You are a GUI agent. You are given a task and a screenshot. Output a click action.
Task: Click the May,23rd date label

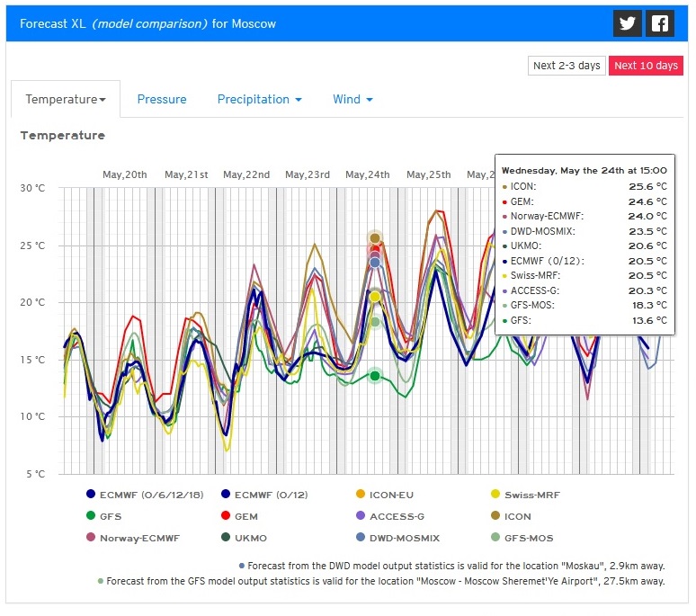(308, 174)
